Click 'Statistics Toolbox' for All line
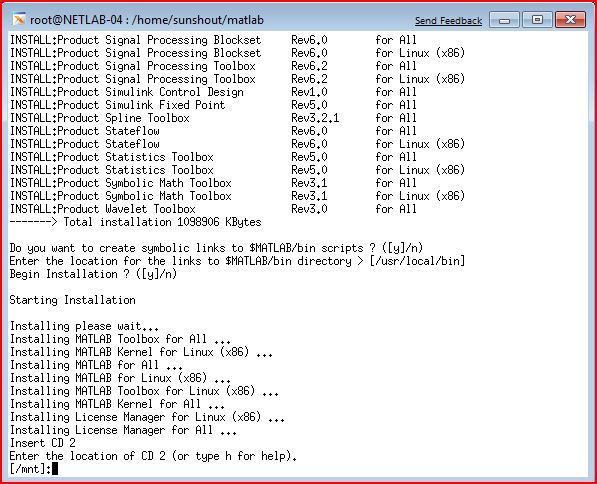The width and height of the screenshot is (597, 484). click(x=213, y=157)
